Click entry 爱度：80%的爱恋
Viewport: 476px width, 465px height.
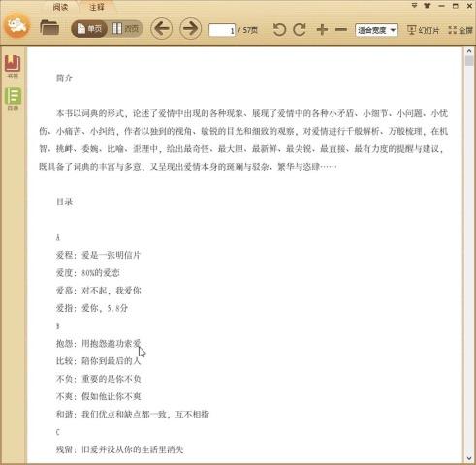pyautogui.click(x=88, y=273)
